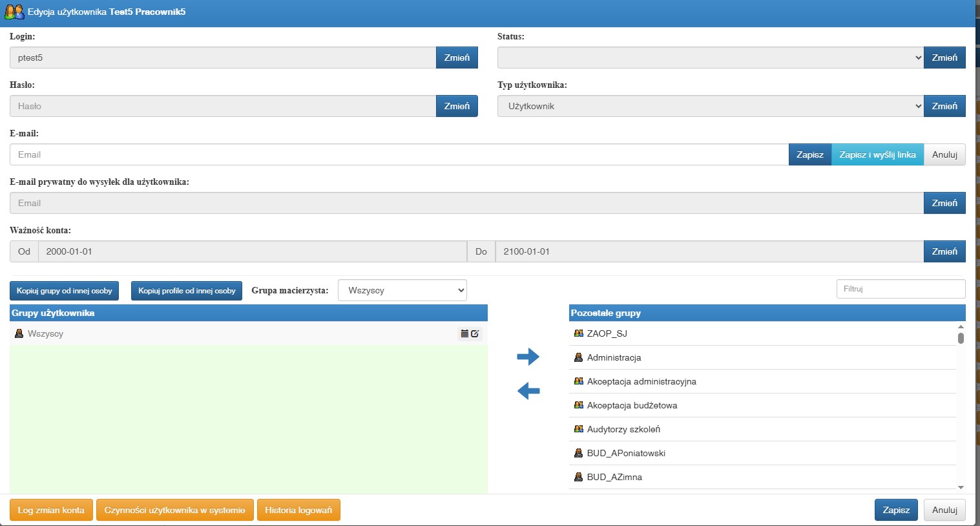Click the right arrow to move group
Image resolution: width=980 pixels, height=526 pixels.
click(528, 356)
